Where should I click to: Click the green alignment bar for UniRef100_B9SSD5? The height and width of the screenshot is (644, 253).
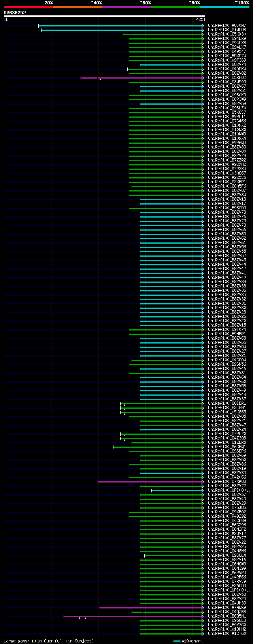tap(166, 208)
